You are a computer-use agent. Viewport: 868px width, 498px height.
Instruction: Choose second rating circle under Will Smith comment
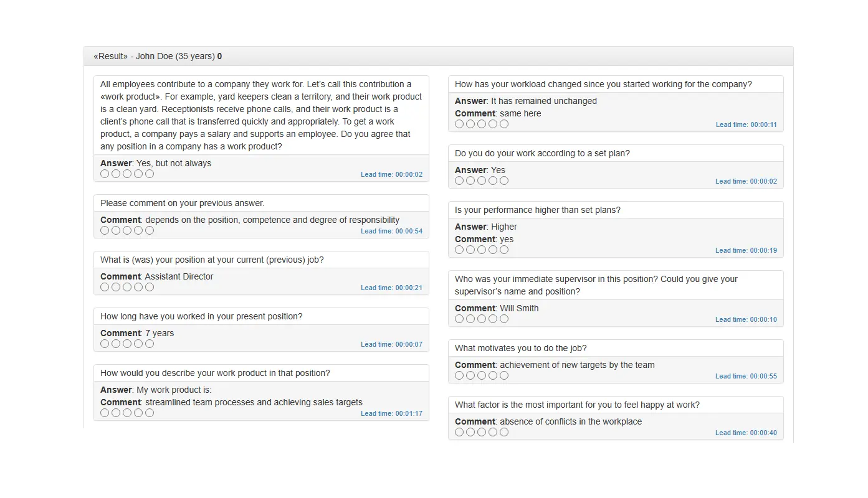tap(470, 319)
